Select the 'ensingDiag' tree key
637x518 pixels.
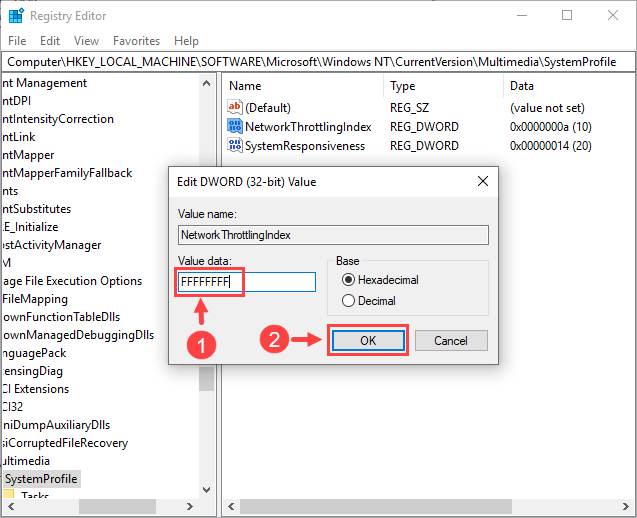[x=32, y=371]
